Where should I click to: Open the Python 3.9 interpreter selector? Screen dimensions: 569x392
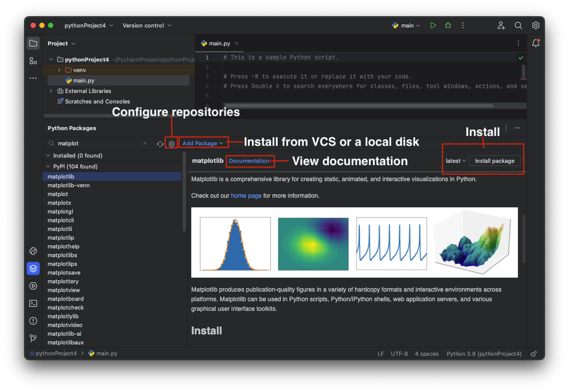(x=484, y=354)
